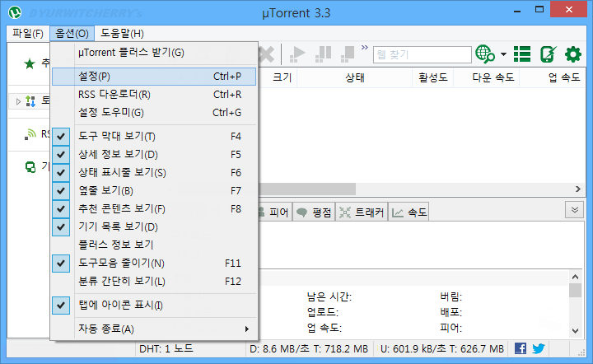Click the 버림: label in details
This screenshot has width=593, height=364.
click(451, 297)
